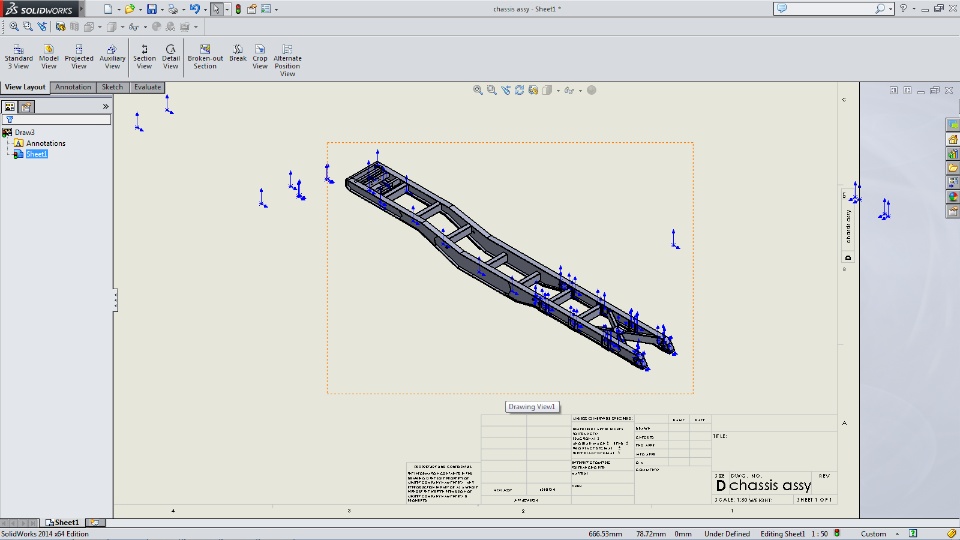This screenshot has width=960, height=540.
Task: Open Alternate Position View tool
Action: 287,60
